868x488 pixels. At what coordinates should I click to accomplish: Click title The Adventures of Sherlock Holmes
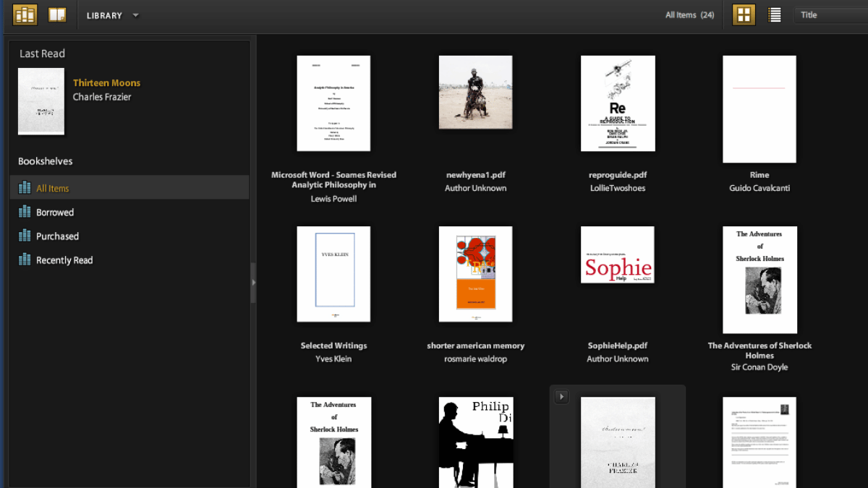pyautogui.click(x=759, y=351)
